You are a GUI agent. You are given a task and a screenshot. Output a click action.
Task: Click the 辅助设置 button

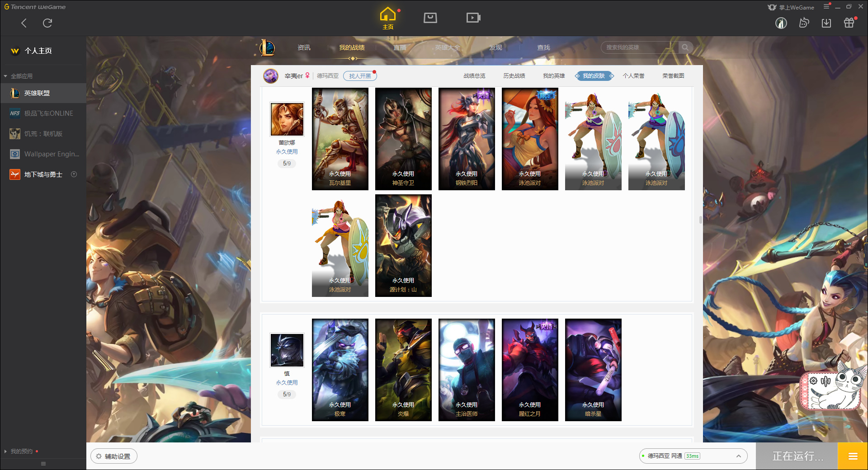click(x=114, y=456)
